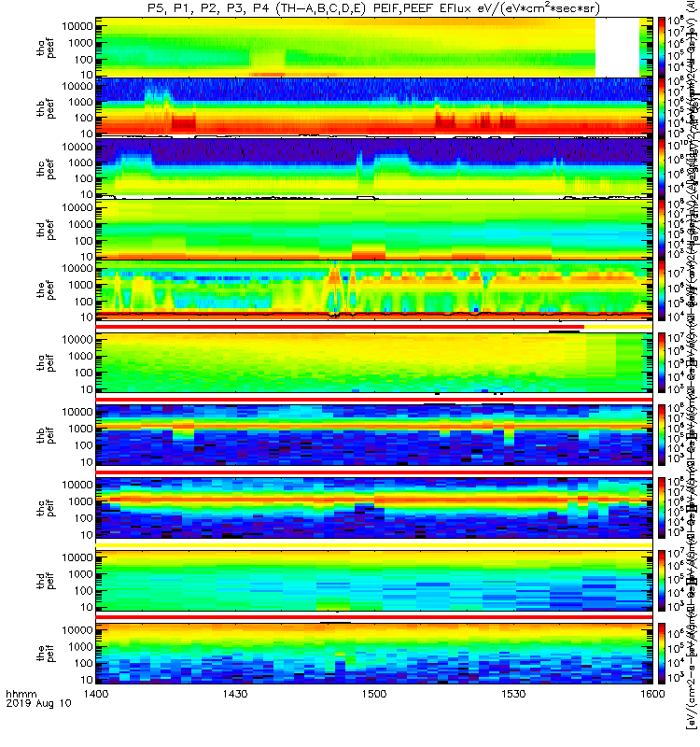This screenshot has width=700, height=747.
Task: Click the 'the peef' electron spectrogram
Action: coord(374,290)
